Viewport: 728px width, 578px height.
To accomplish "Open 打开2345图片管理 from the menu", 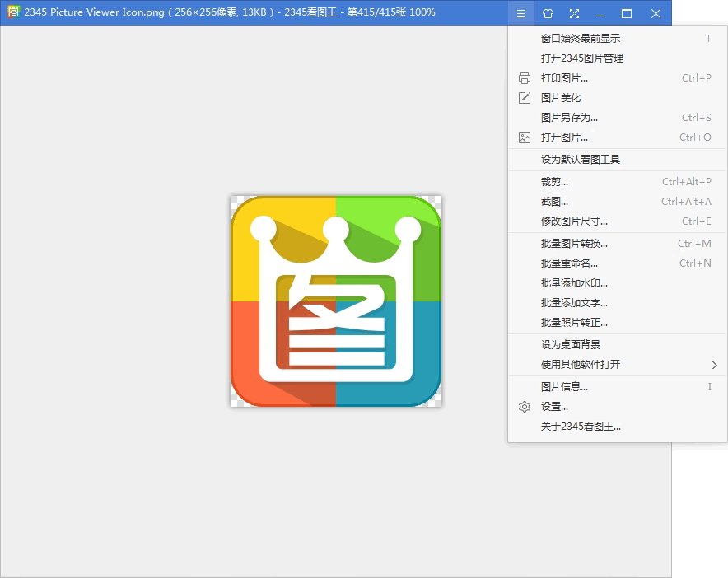I will (x=581, y=58).
